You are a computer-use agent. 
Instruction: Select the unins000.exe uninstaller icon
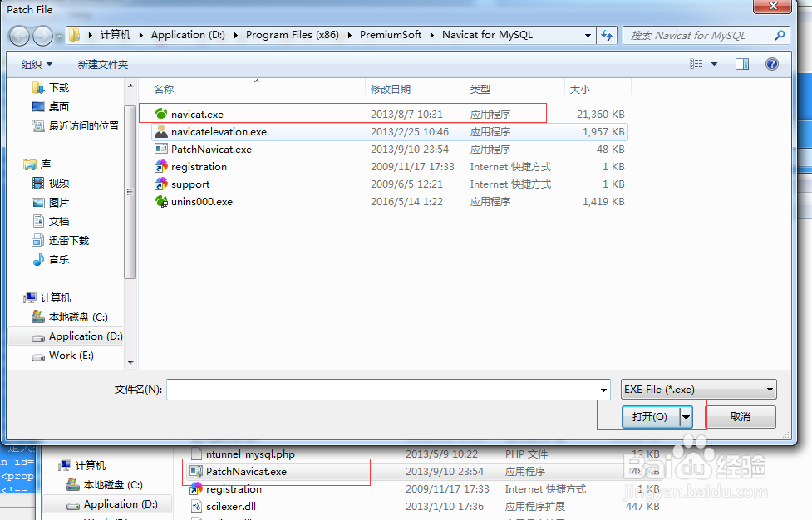pyautogui.click(x=161, y=201)
